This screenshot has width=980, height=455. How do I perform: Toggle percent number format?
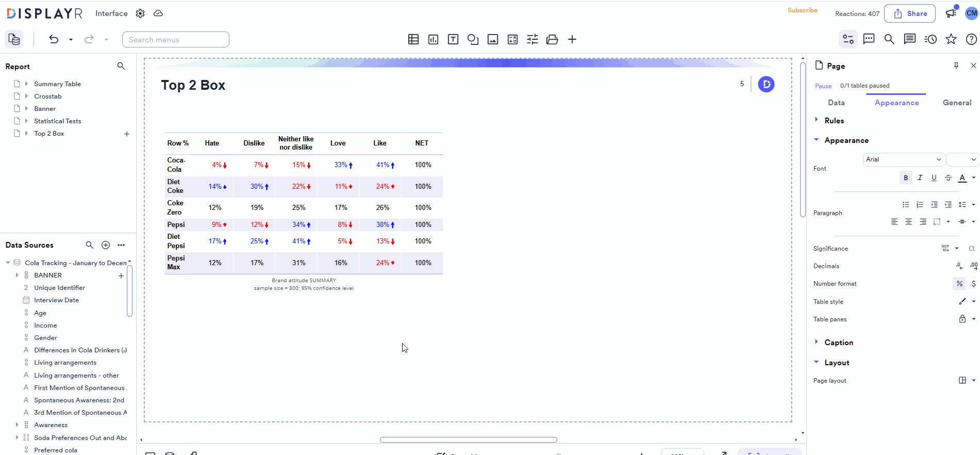point(959,284)
